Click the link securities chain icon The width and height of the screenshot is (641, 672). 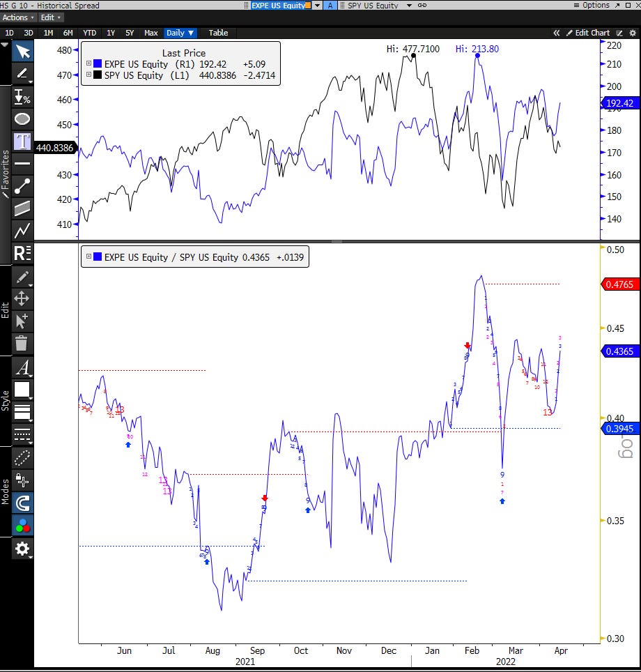pyautogui.click(x=422, y=5)
